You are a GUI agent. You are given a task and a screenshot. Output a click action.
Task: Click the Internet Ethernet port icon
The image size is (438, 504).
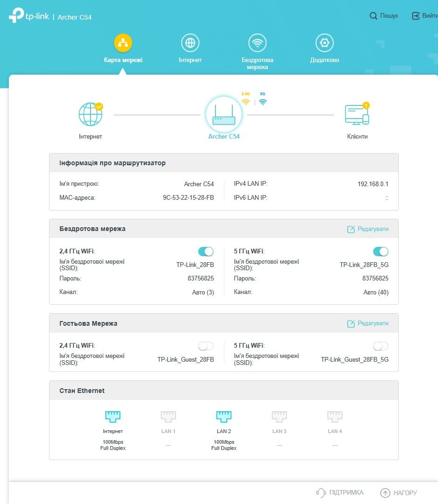coord(113,417)
